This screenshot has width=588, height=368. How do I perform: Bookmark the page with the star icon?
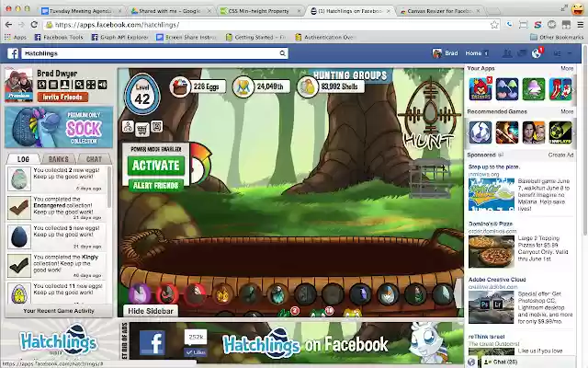tap(494, 25)
